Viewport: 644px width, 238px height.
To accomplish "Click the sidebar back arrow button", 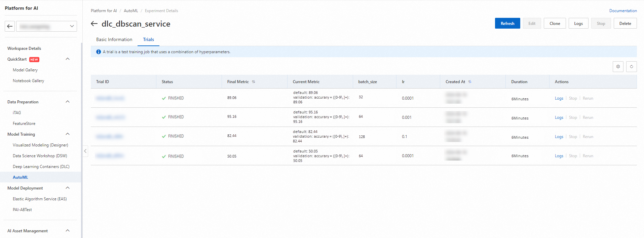I will click(x=10, y=26).
